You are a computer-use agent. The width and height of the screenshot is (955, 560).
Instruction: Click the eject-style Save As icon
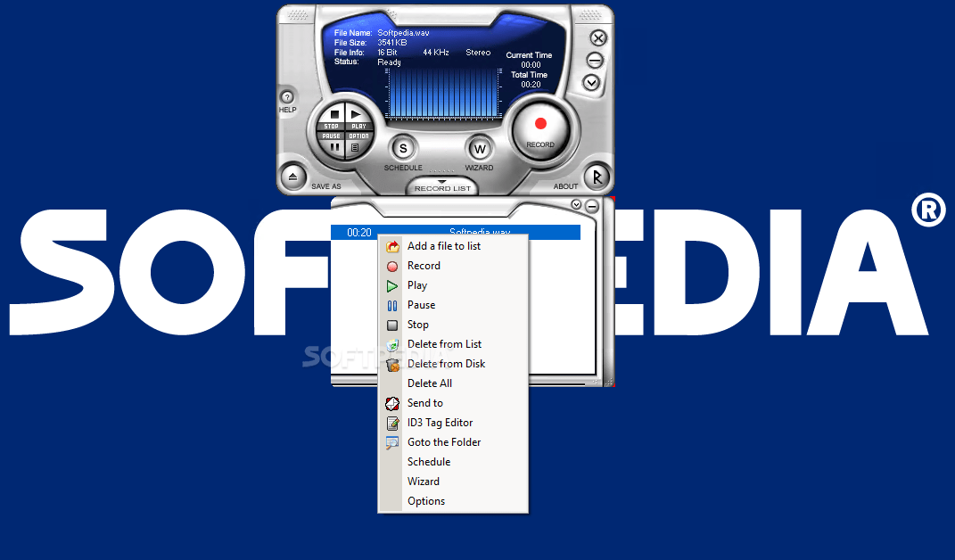[x=292, y=177]
